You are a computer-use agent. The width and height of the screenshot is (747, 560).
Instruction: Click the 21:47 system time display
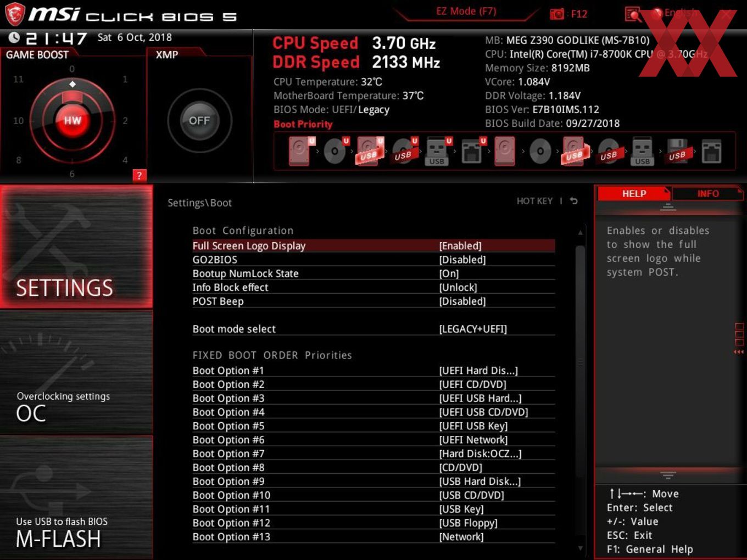click(57, 38)
